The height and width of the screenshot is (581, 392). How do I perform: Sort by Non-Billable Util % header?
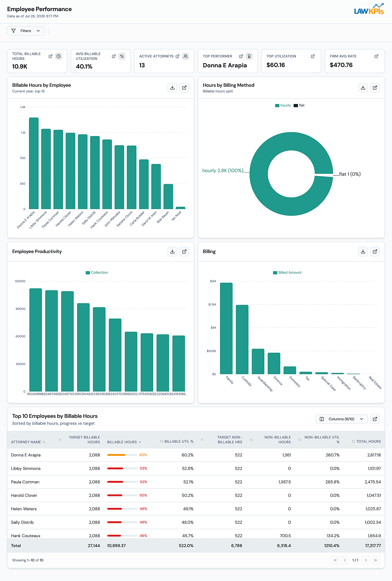(x=319, y=440)
